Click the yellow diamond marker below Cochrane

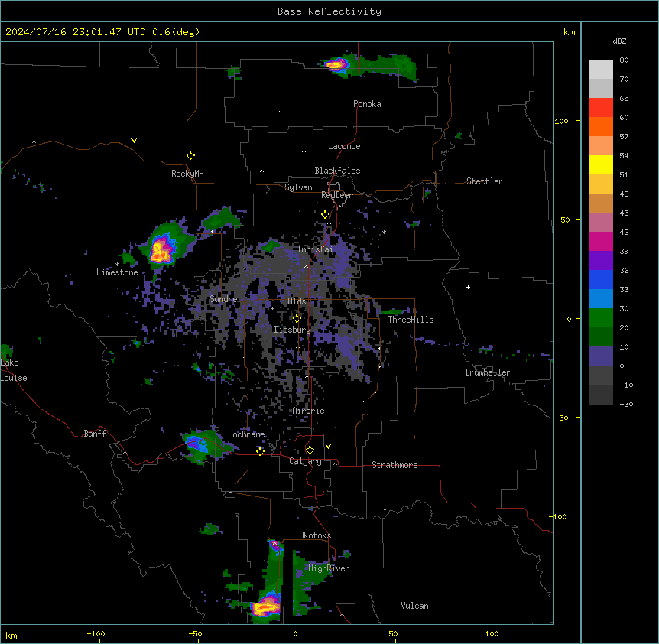click(260, 451)
